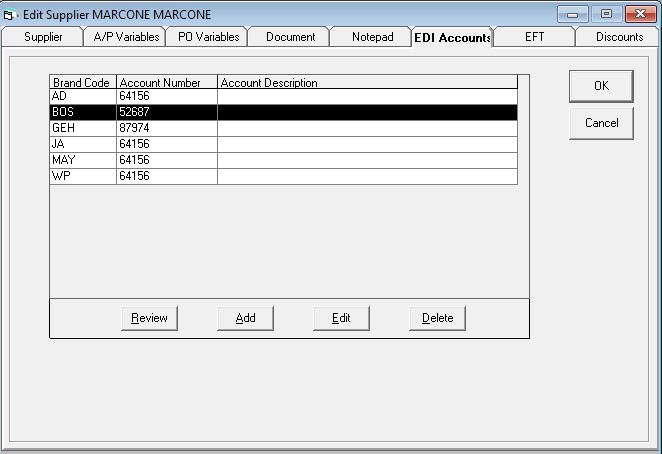662x454 pixels.
Task: Click the Review button
Action: pos(149,318)
